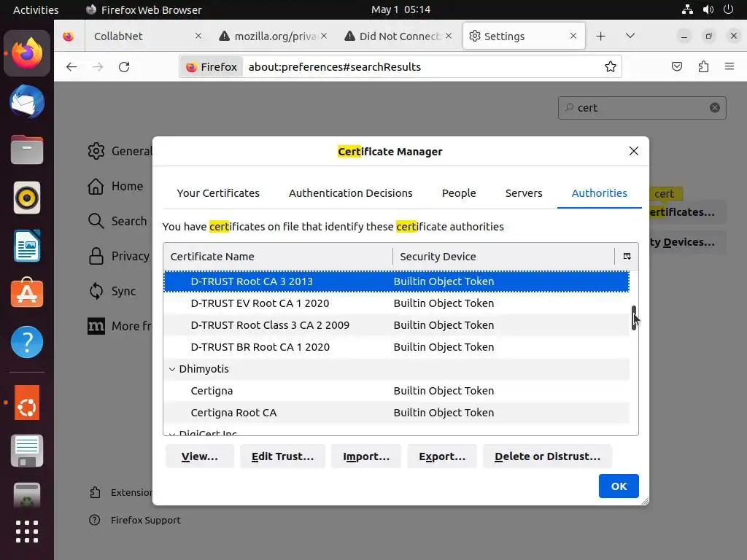Viewport: 747px width, 560px height.
Task: Open the Firefox Support link
Action: point(135,520)
